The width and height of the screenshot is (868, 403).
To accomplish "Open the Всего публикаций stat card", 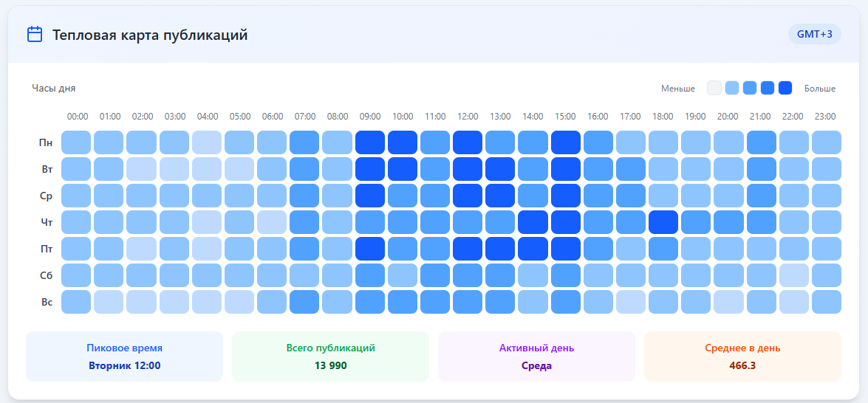I will (330, 356).
